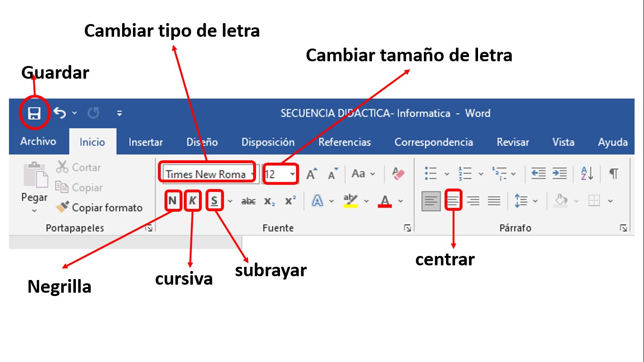Center the text (centrar)

[453, 201]
